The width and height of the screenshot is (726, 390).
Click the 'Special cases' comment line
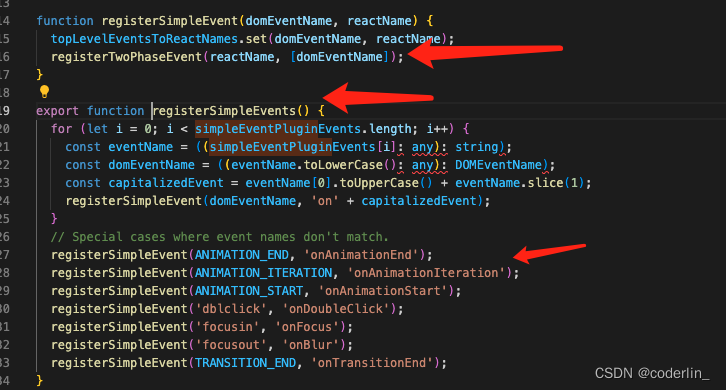coord(219,237)
